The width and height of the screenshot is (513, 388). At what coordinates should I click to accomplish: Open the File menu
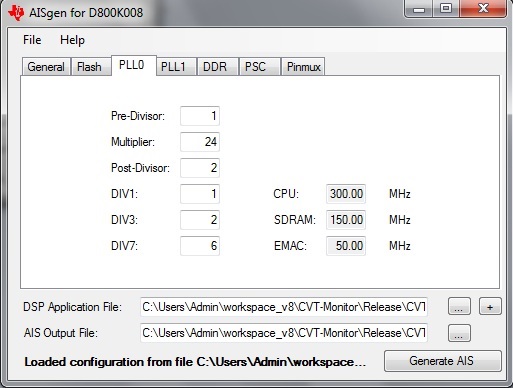coord(32,40)
